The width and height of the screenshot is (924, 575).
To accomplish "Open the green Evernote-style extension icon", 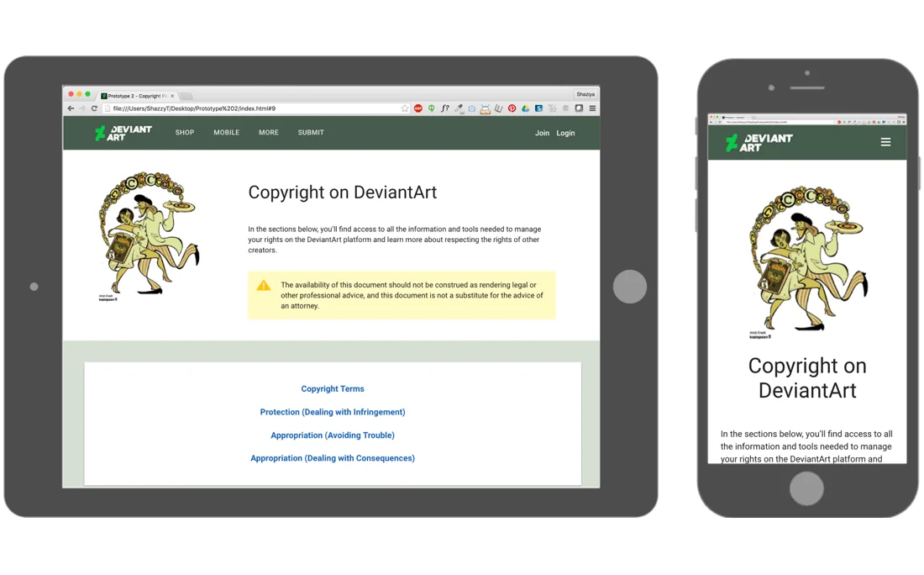I will (x=432, y=108).
